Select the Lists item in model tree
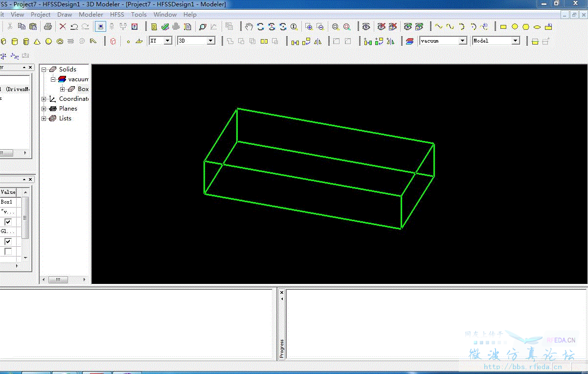588x374 pixels. point(65,118)
